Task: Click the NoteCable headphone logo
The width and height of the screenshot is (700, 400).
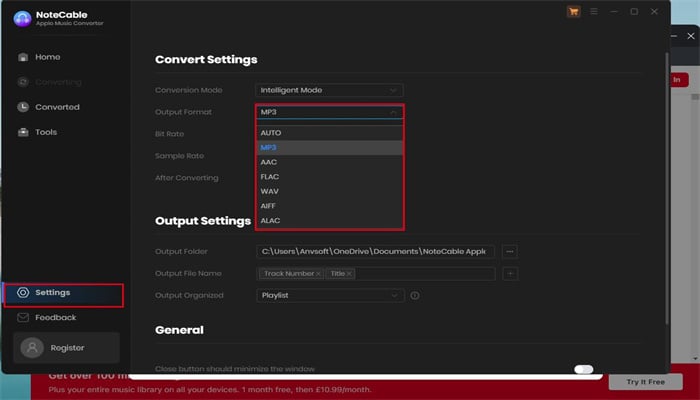Action: coord(22,18)
